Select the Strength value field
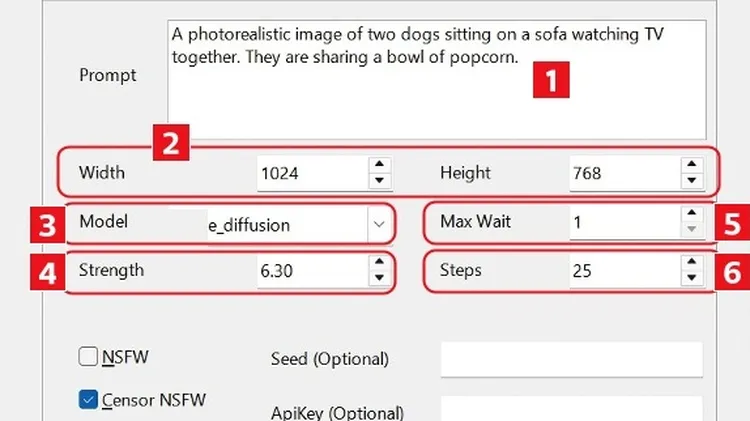750x421 pixels. click(x=310, y=270)
